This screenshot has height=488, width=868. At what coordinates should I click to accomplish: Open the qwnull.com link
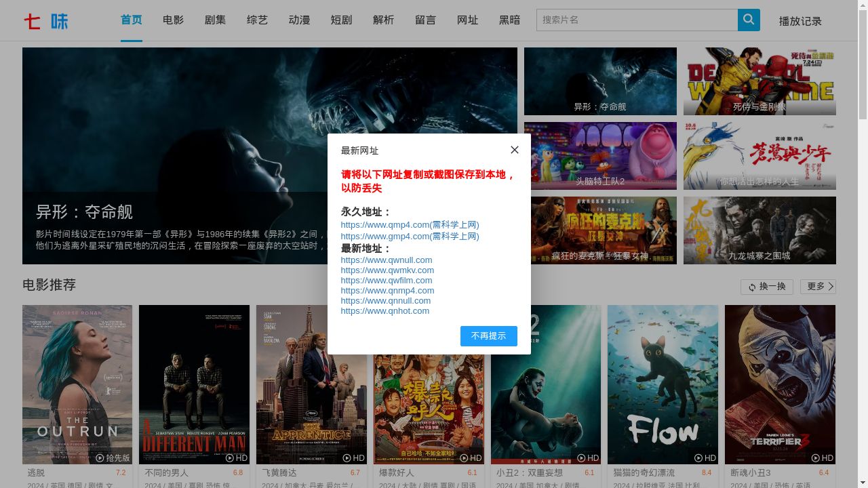tap(387, 260)
